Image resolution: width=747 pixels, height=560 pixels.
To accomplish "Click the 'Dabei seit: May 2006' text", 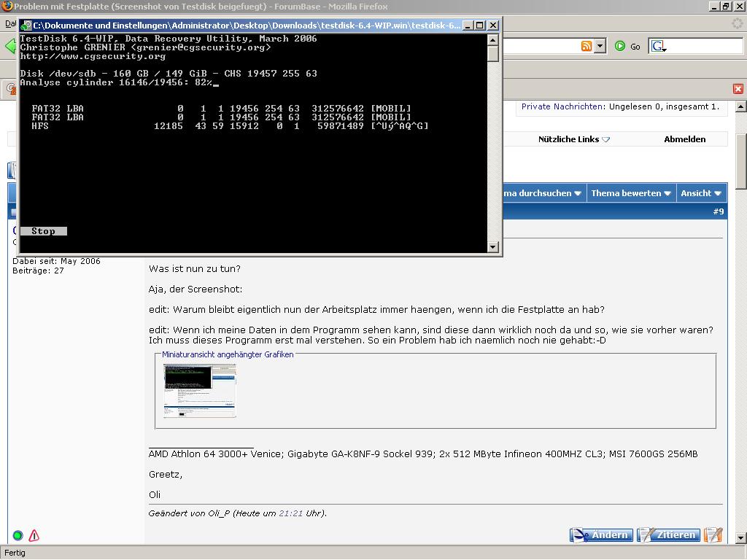I will point(56,261).
